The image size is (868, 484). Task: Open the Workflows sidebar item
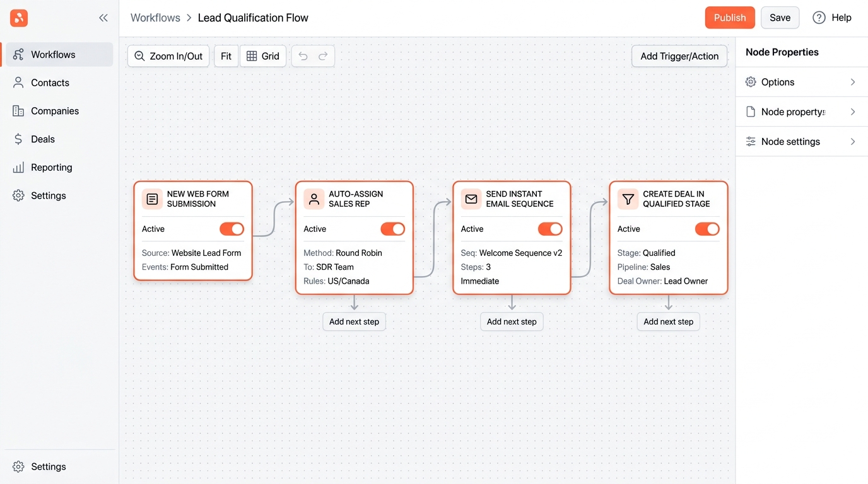[x=59, y=54]
